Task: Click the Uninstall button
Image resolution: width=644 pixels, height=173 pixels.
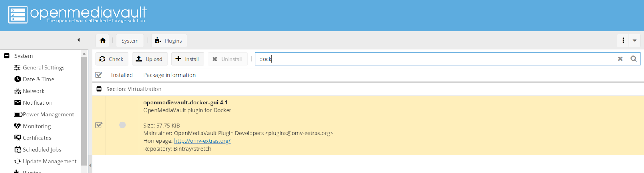Action: [227, 59]
